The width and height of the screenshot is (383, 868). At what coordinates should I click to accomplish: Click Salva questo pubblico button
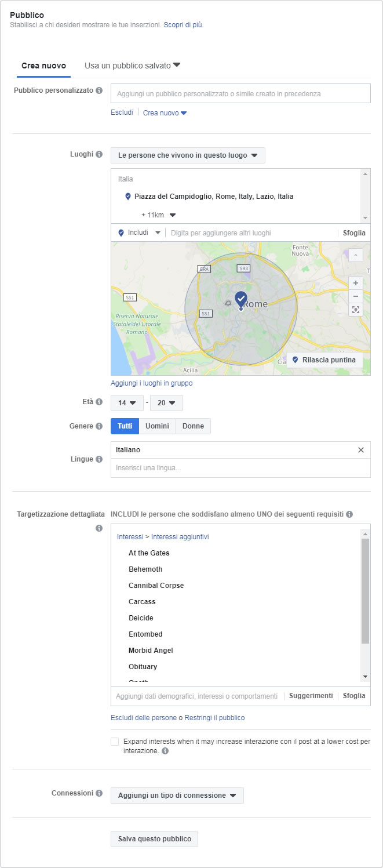coord(154,839)
